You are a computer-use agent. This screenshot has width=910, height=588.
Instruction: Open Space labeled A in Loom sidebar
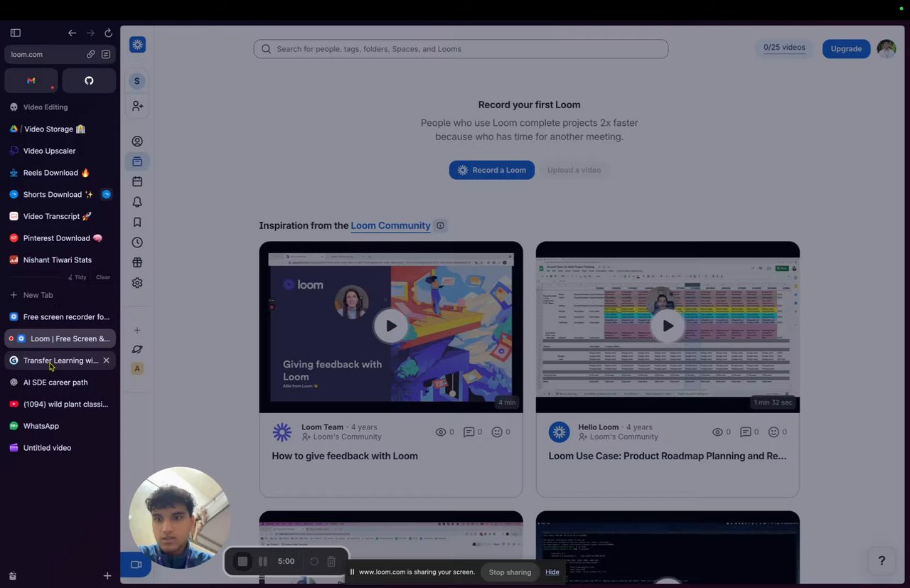click(137, 368)
